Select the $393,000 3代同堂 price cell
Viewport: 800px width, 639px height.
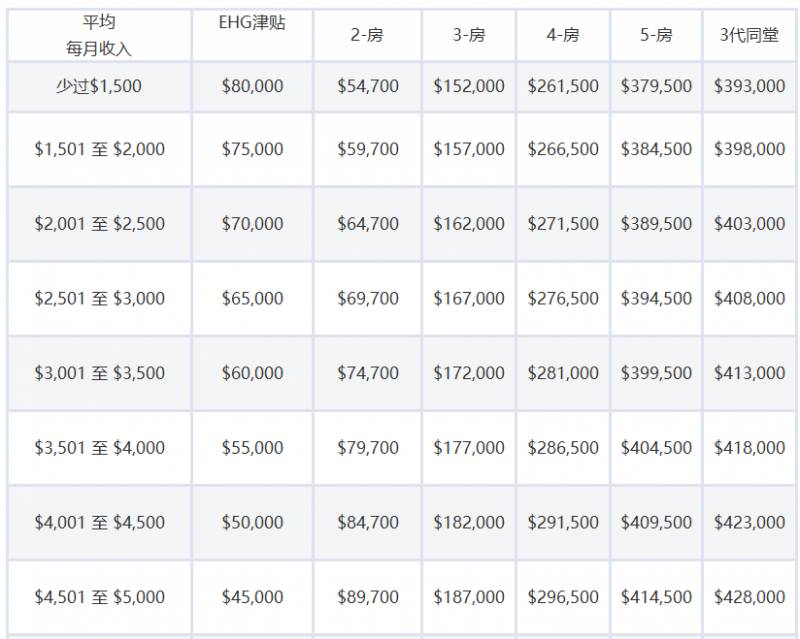[x=749, y=86]
